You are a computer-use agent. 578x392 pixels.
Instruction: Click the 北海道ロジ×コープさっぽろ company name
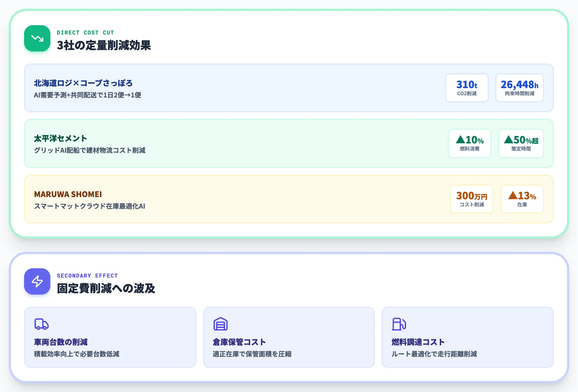(x=83, y=83)
